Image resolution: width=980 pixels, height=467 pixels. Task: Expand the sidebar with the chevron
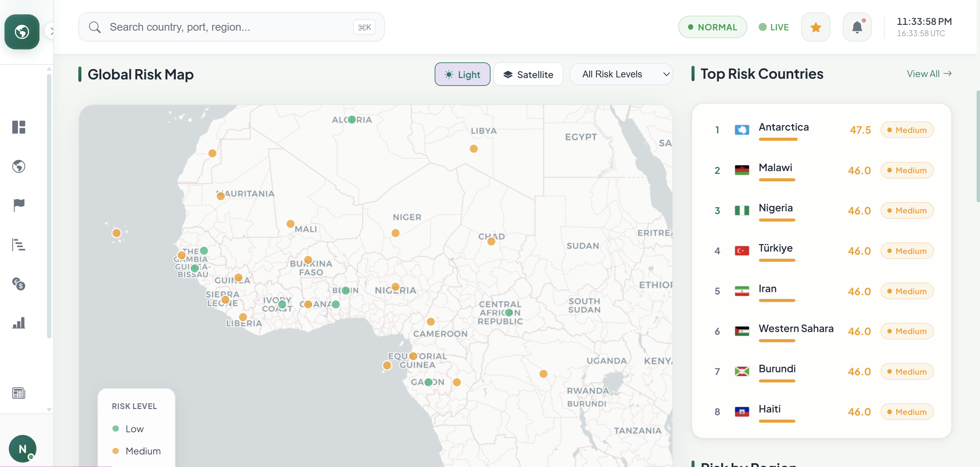pyautogui.click(x=50, y=31)
